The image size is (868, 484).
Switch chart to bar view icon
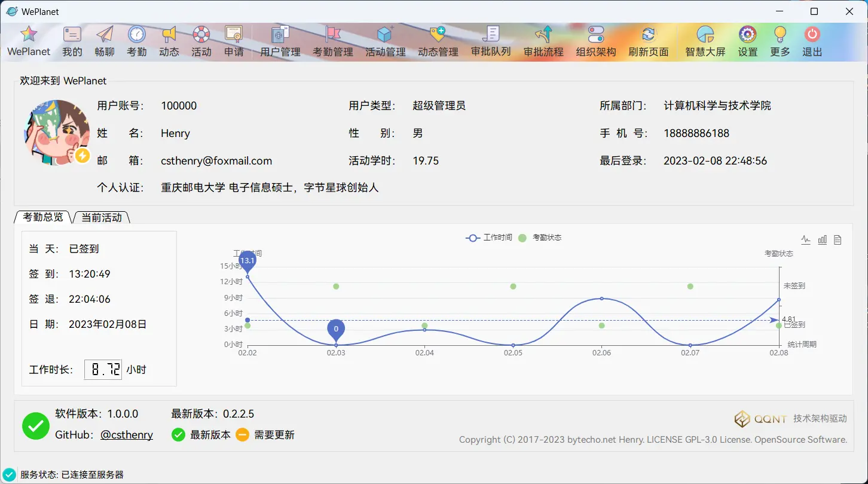822,240
